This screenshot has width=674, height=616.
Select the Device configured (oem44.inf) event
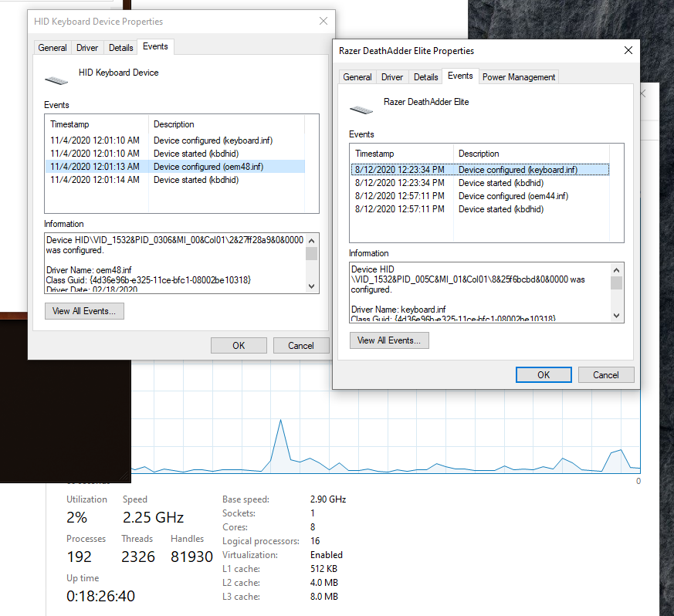479,196
